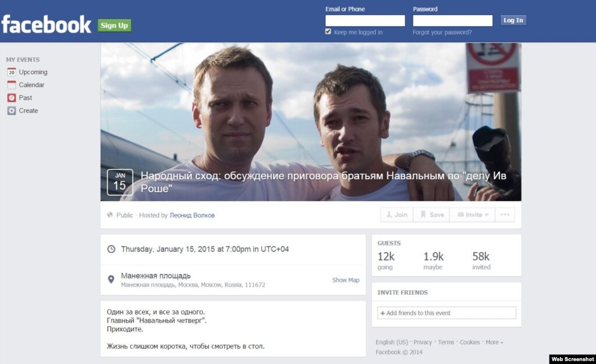
Task: Open the three-dot more options menu
Action: 505,215
